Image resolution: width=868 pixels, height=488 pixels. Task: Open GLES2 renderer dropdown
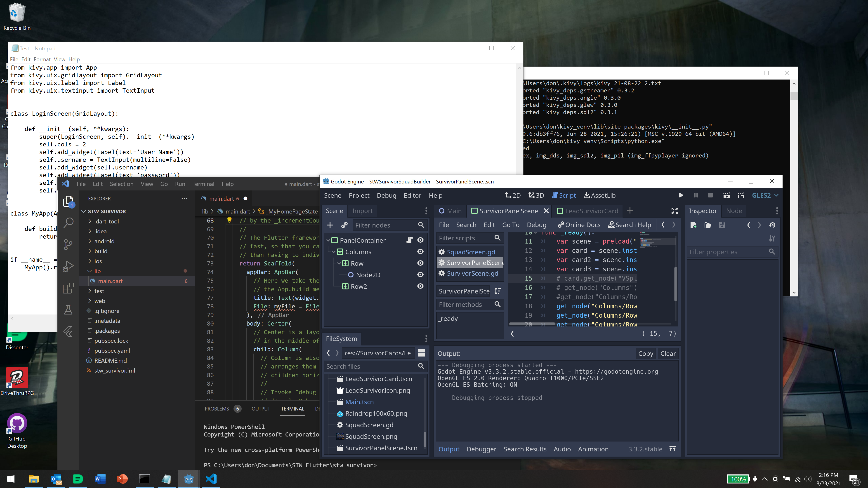coord(765,195)
